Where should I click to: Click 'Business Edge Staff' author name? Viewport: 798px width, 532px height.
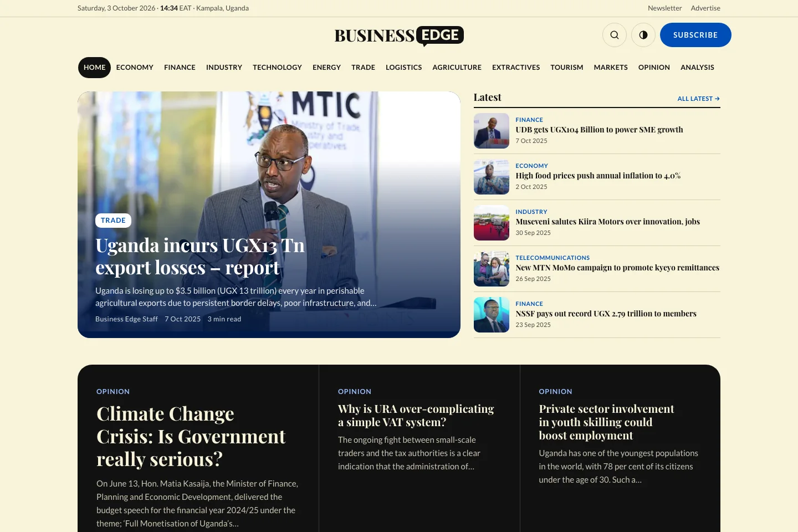point(126,319)
